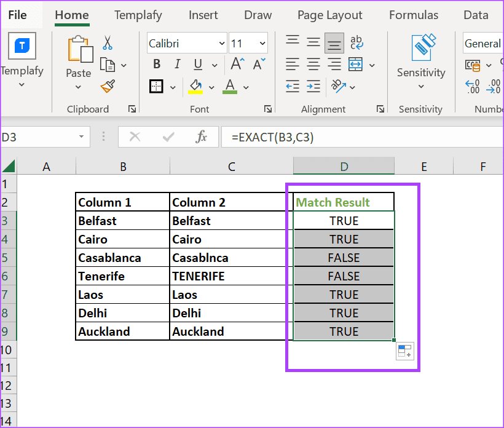Top align cell contents
Viewport: 504px width, 428px height.
pos(293,41)
